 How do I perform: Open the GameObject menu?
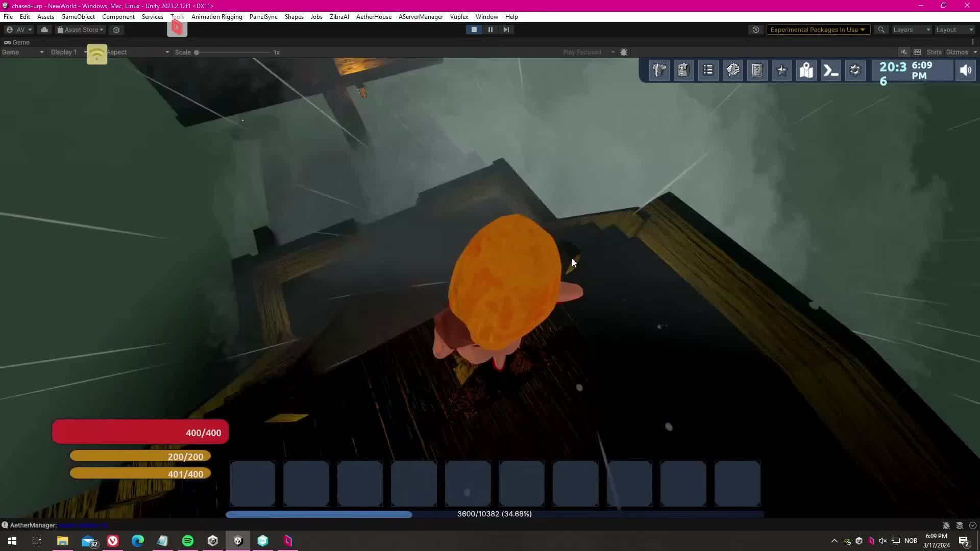coord(78,17)
